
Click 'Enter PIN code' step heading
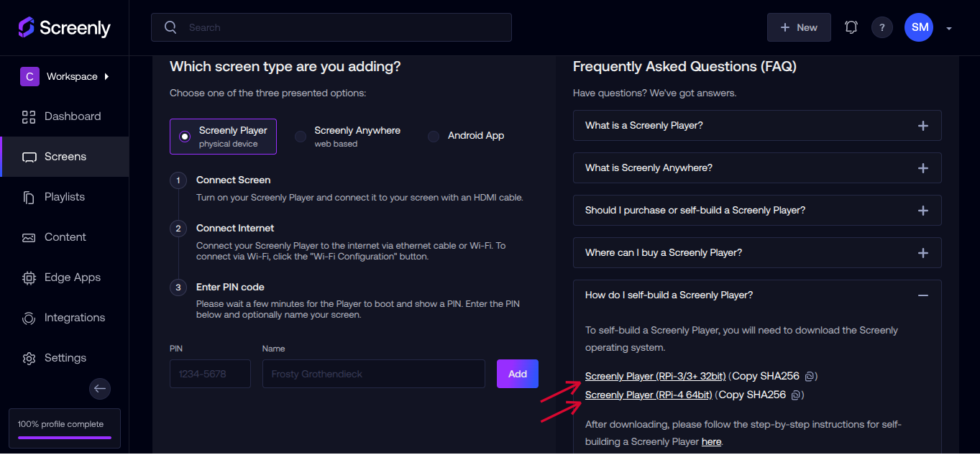point(230,287)
